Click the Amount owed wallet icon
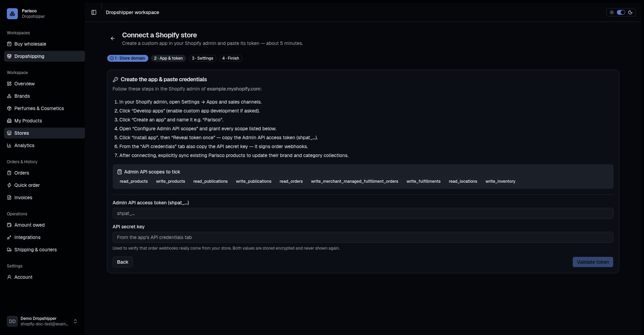 [x=9, y=225]
